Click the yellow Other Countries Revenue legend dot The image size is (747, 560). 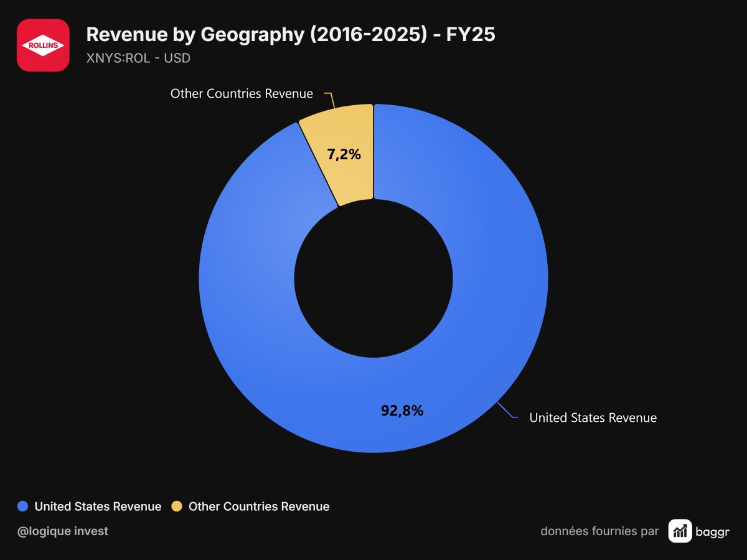[177, 506]
